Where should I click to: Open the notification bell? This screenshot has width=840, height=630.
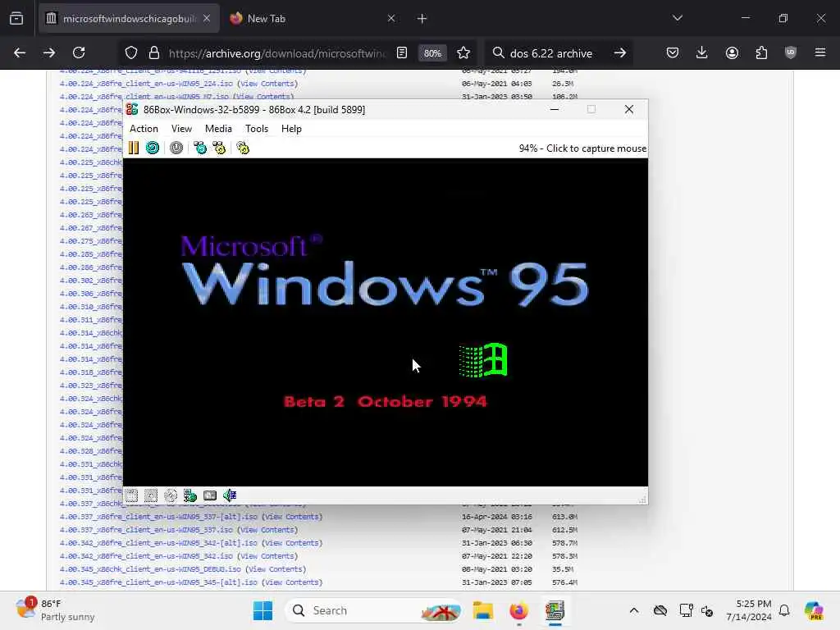(x=784, y=610)
